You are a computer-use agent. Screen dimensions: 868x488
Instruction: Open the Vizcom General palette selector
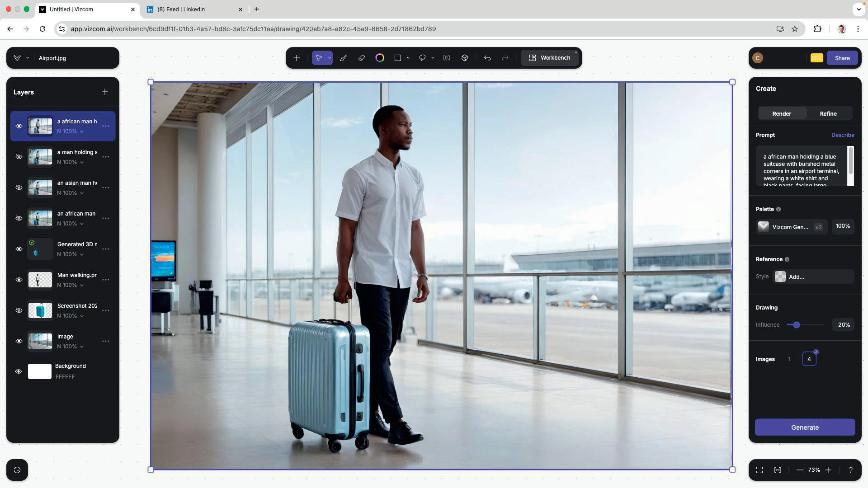[791, 227]
